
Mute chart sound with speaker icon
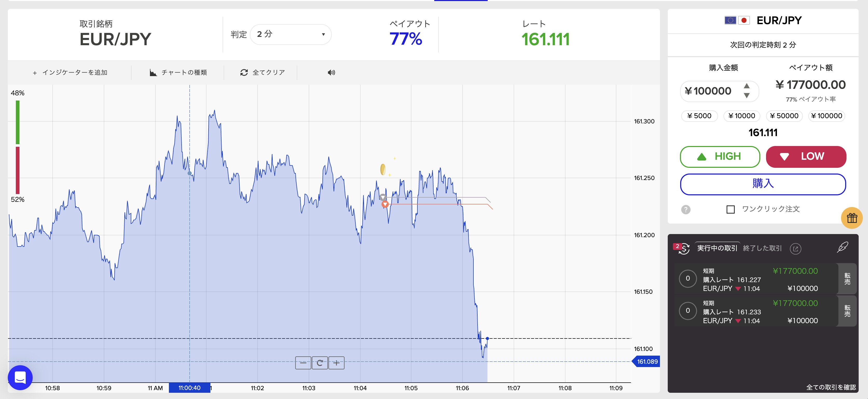[x=331, y=72]
